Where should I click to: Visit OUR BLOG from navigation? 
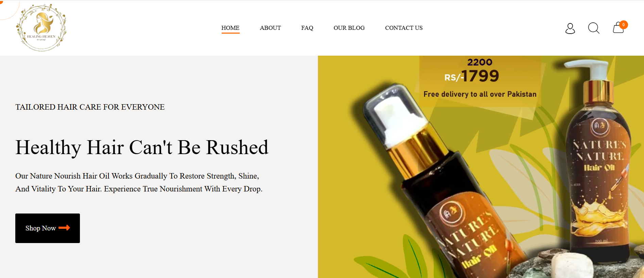(x=349, y=28)
